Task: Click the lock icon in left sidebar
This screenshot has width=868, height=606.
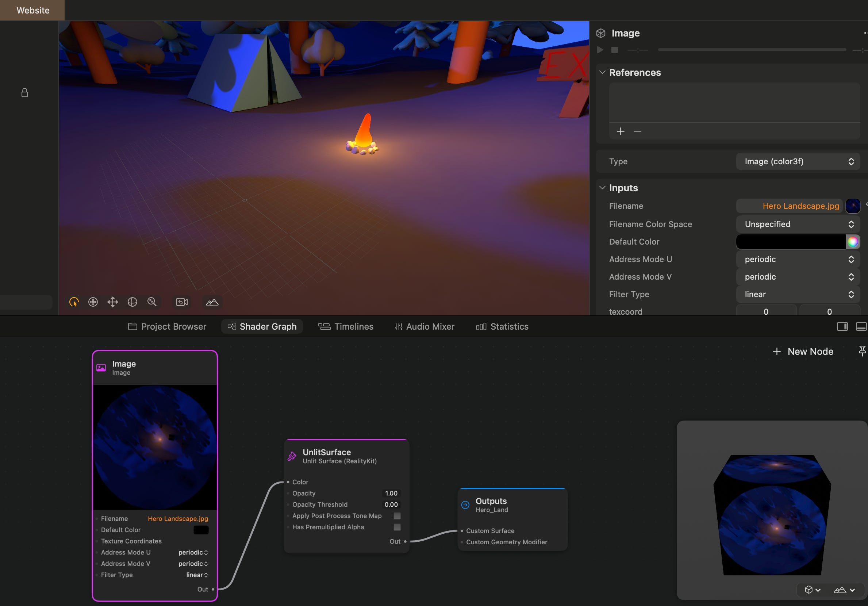Action: pos(24,93)
